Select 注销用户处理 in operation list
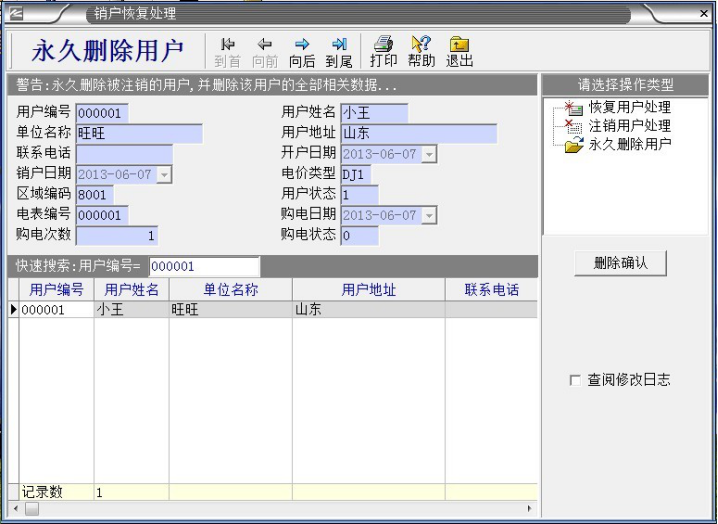 [628, 126]
